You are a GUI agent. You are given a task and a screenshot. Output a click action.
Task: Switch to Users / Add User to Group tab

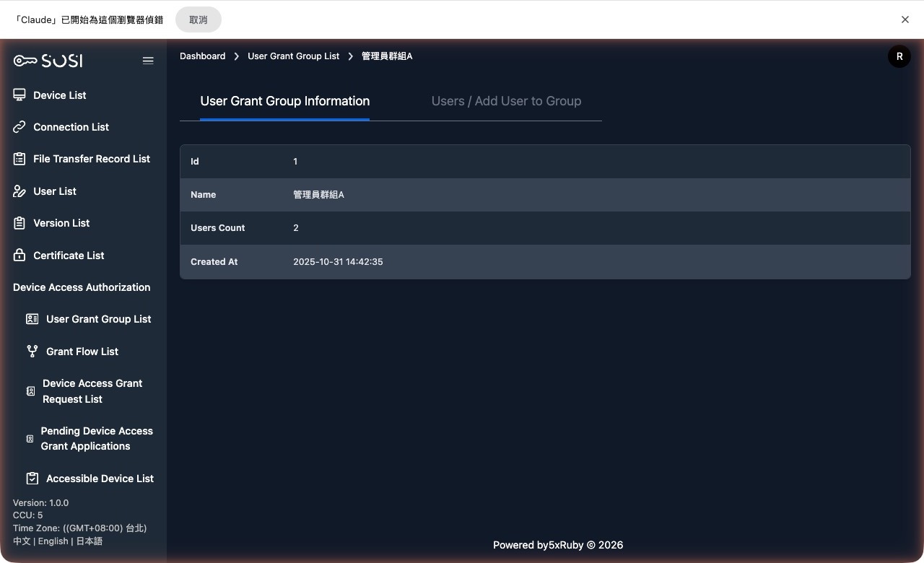pyautogui.click(x=506, y=101)
